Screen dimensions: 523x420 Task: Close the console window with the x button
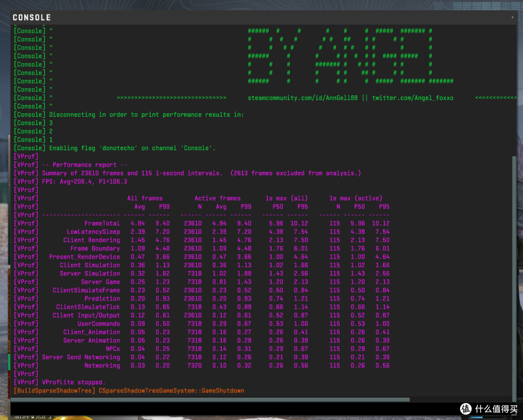(512, 17)
